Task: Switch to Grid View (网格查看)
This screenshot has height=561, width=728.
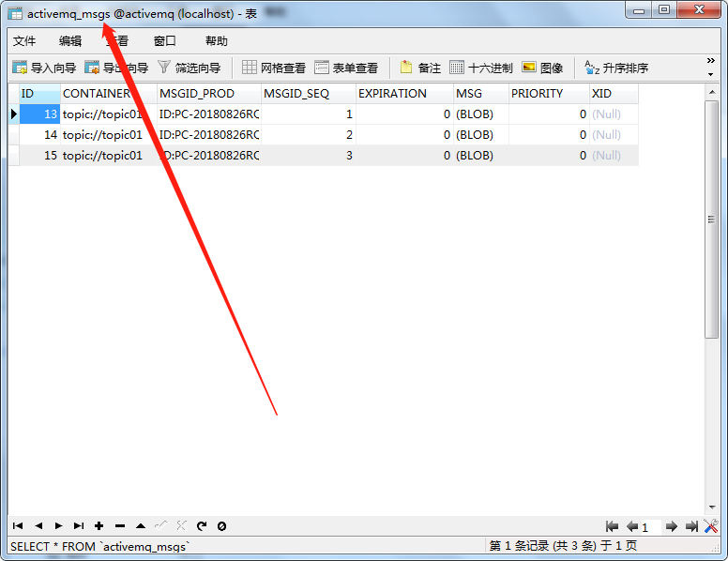Action: 274,68
